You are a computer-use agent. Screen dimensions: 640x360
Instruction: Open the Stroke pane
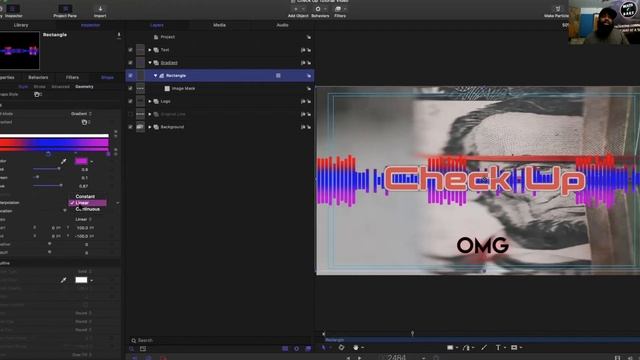tap(40, 87)
